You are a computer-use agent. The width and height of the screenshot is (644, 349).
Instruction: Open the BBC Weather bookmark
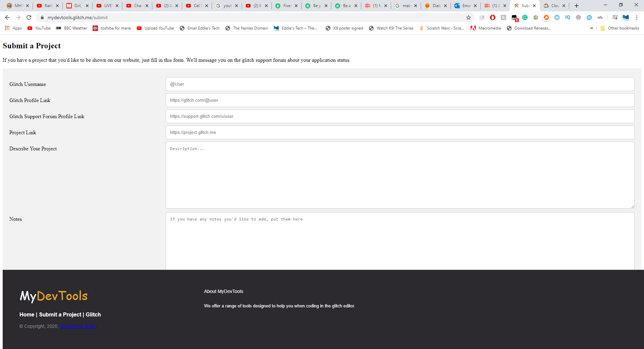[x=71, y=28]
